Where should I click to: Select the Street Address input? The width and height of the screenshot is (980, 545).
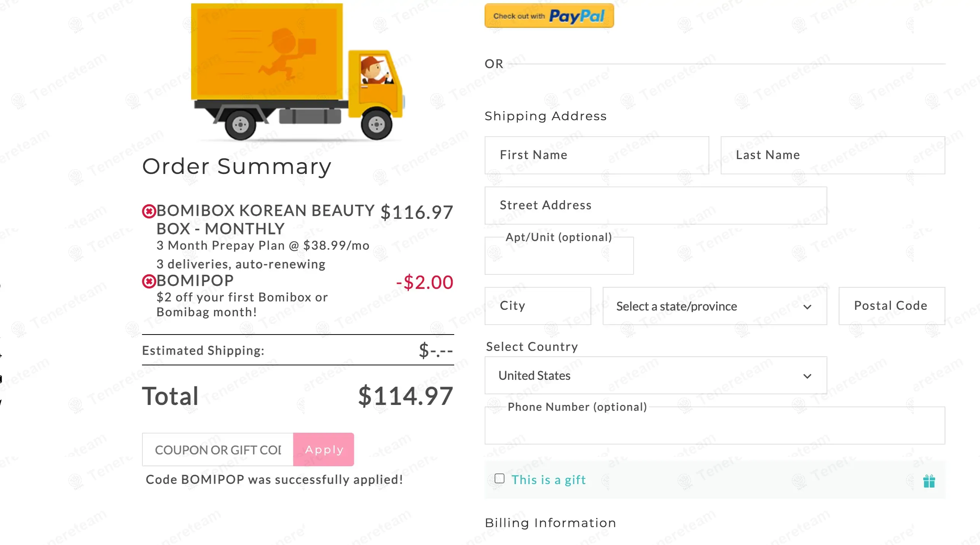click(x=655, y=206)
